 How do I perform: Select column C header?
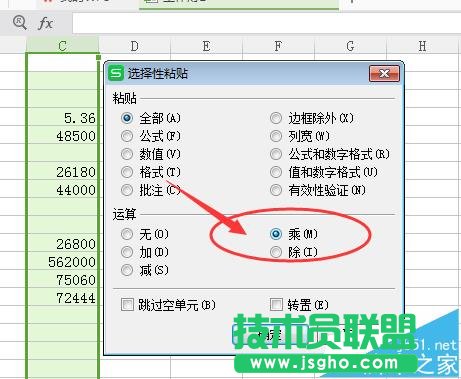point(62,46)
